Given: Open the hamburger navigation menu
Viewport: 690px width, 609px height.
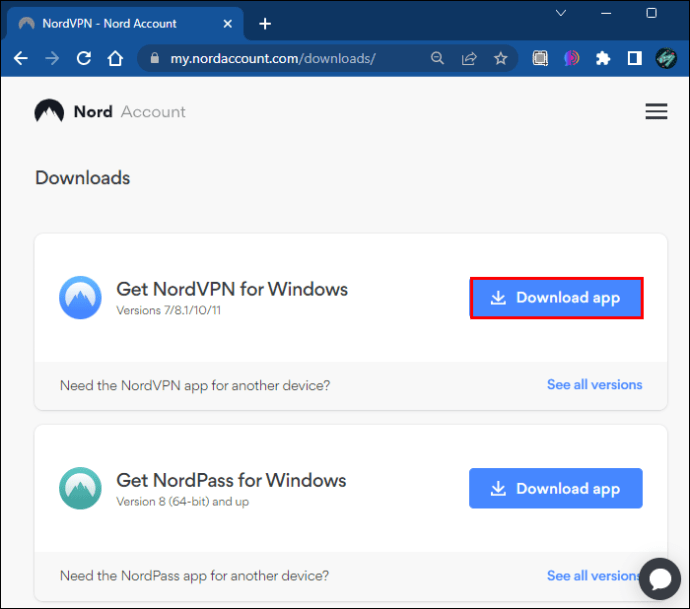Looking at the screenshot, I should 656,111.
